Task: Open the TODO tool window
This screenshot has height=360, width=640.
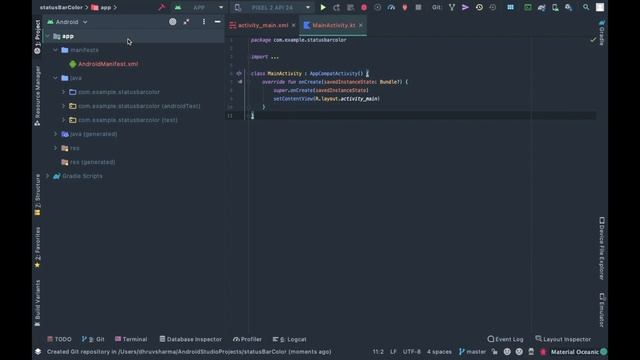Action: coord(59,339)
